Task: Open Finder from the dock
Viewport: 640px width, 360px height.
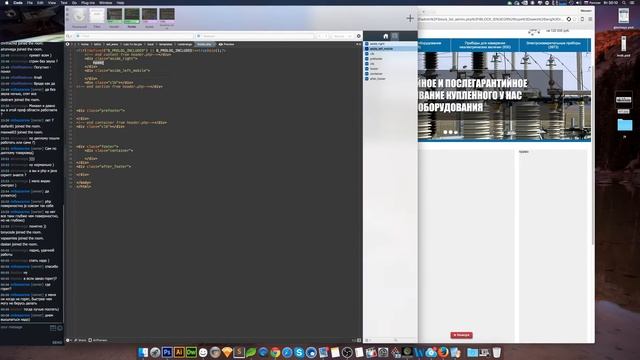Action: [x=143, y=352]
